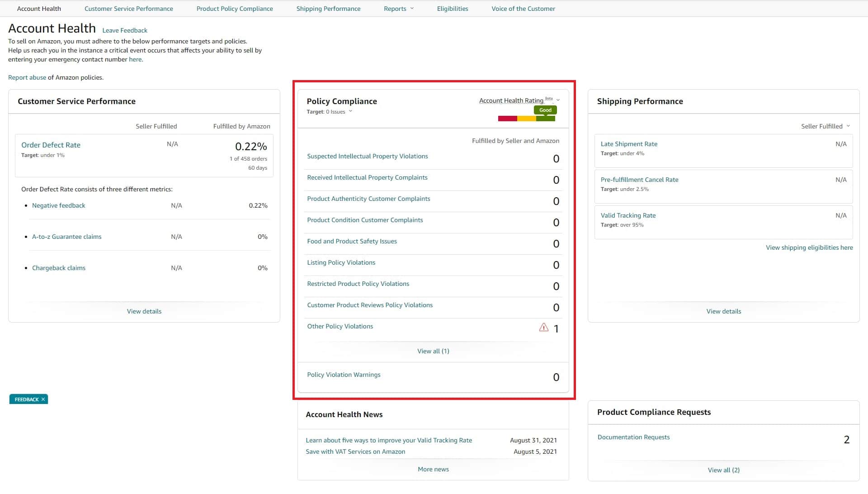Go to Product Policy Compliance tab
Screen dimensions: 868x494
(x=235, y=9)
